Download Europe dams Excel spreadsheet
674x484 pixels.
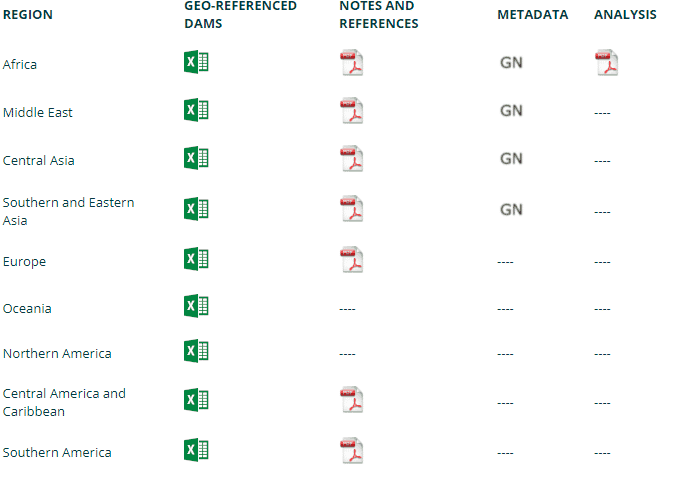(x=196, y=259)
